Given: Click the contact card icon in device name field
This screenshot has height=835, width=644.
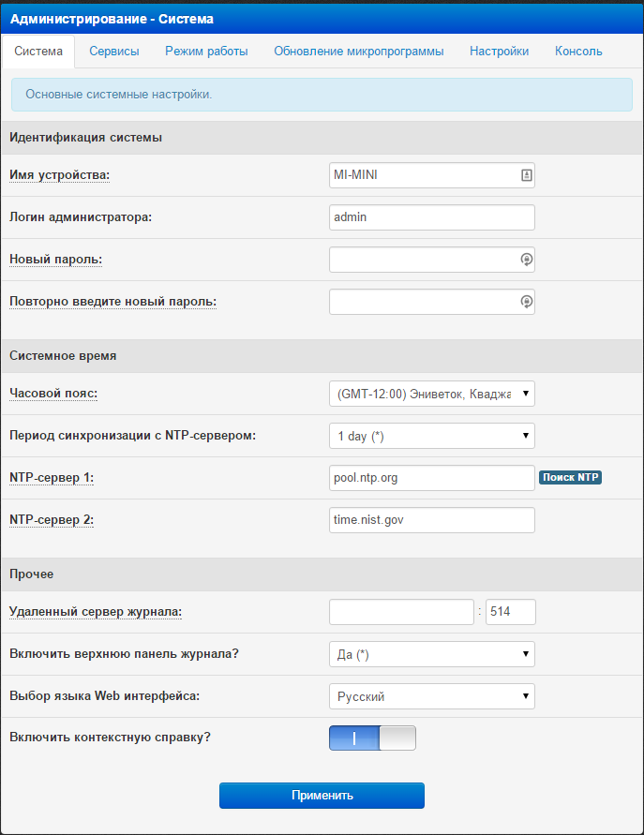Looking at the screenshot, I should coord(526,175).
